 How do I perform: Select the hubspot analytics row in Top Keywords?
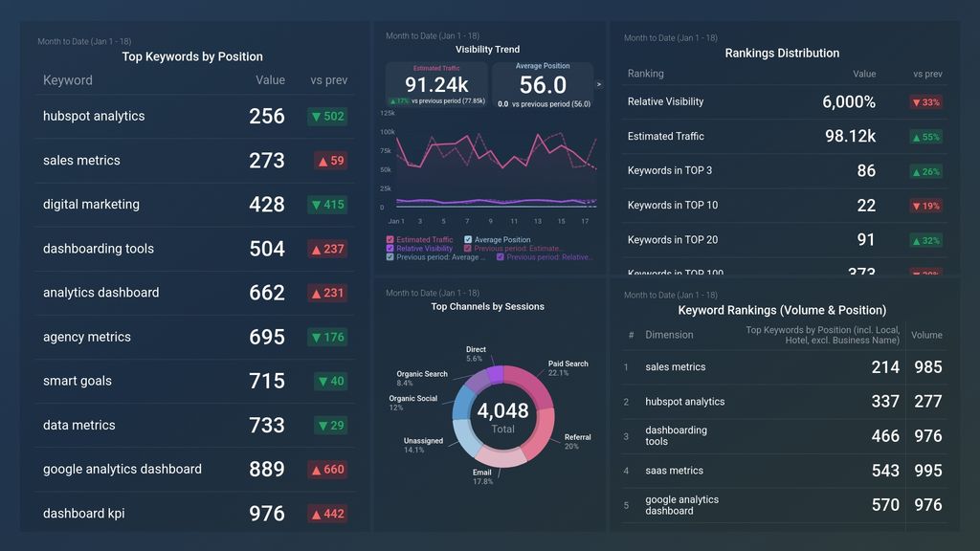(x=195, y=116)
